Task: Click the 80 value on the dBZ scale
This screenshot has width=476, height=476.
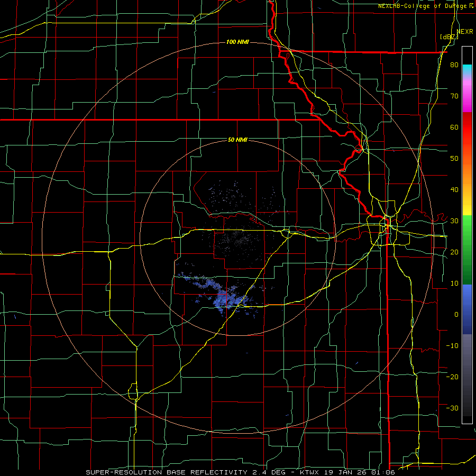Action: pos(454,65)
